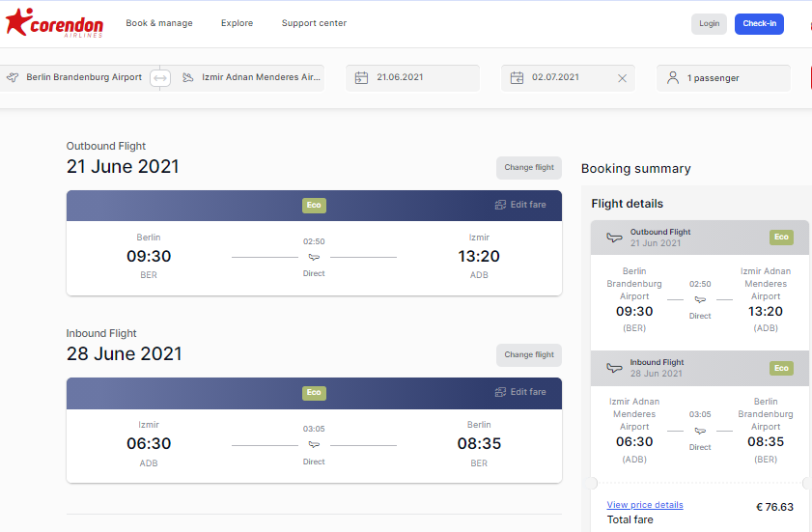This screenshot has height=532, width=812.
Task: Open the Support center menu
Action: (x=314, y=23)
